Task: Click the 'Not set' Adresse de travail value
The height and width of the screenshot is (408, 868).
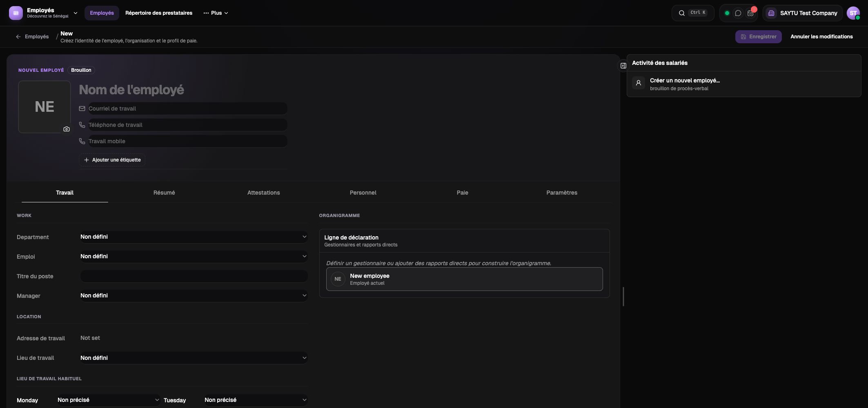Action: [90, 338]
